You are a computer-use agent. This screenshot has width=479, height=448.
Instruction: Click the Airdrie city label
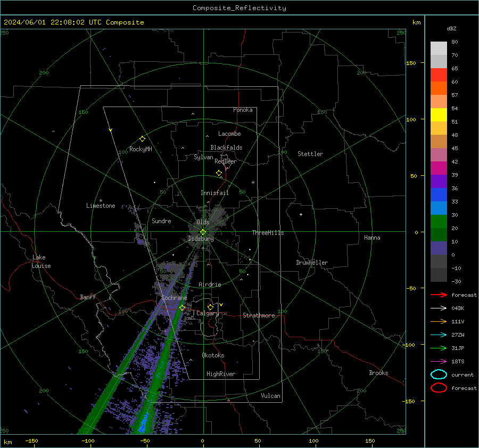coord(210,284)
